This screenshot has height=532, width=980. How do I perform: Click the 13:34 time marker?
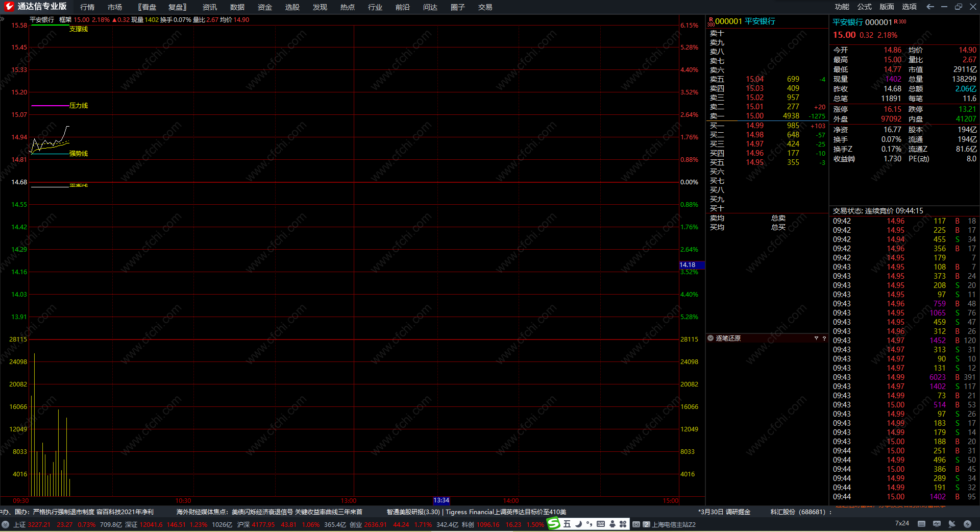[x=442, y=500]
